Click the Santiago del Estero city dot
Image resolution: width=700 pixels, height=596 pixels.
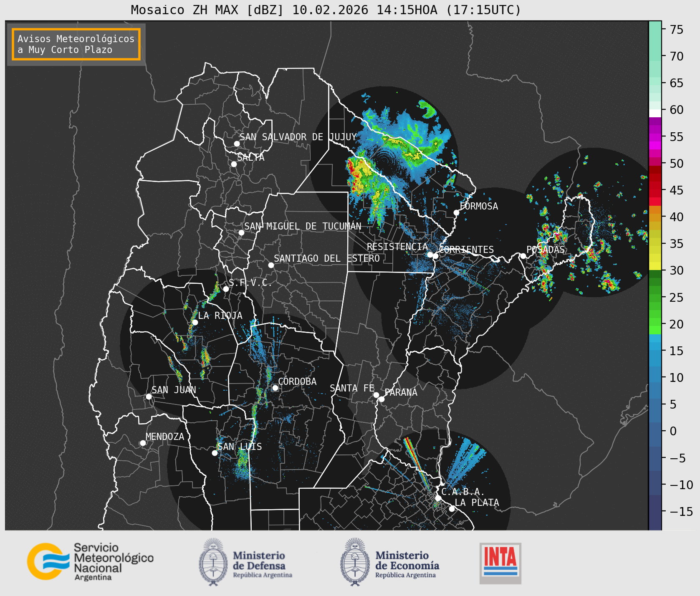(x=271, y=265)
